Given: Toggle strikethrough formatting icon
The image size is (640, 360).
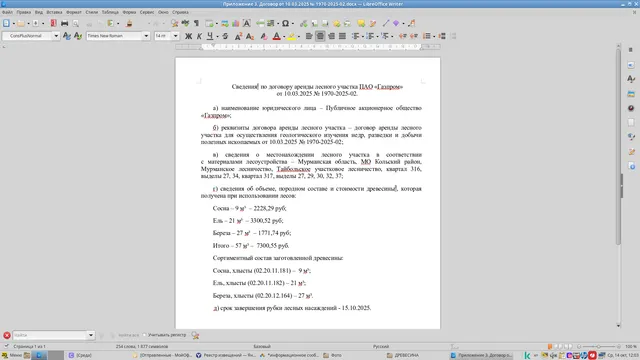Looking at the screenshot, I should tap(225, 36).
